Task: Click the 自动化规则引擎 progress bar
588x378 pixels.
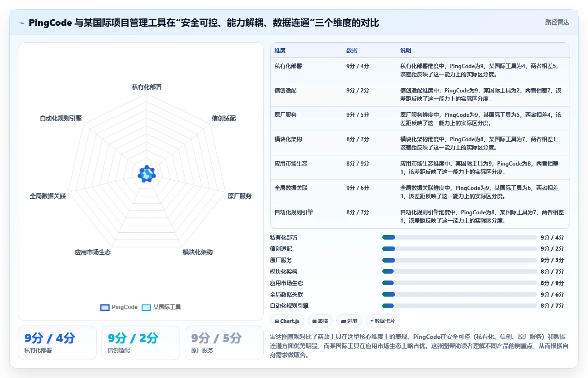Action: (x=459, y=305)
